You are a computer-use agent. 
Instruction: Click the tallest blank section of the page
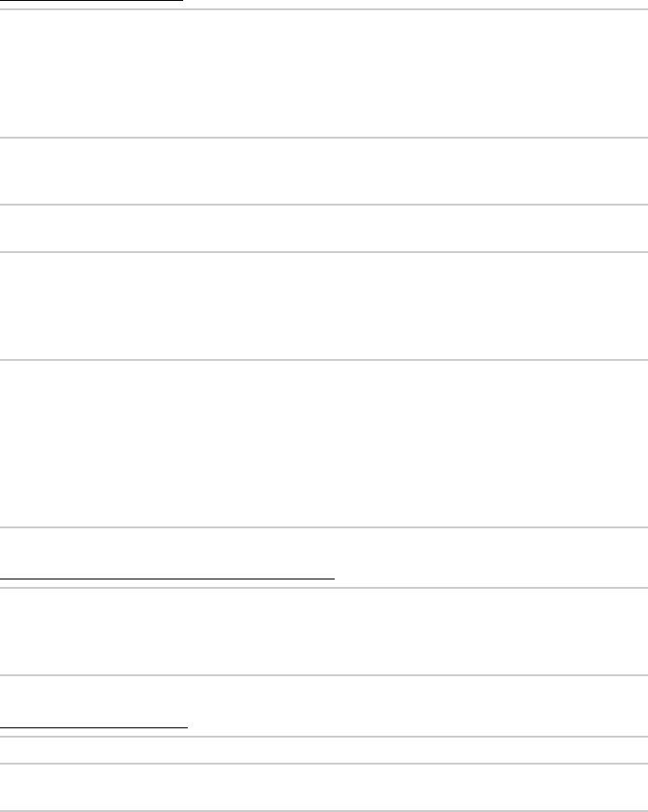point(324,444)
